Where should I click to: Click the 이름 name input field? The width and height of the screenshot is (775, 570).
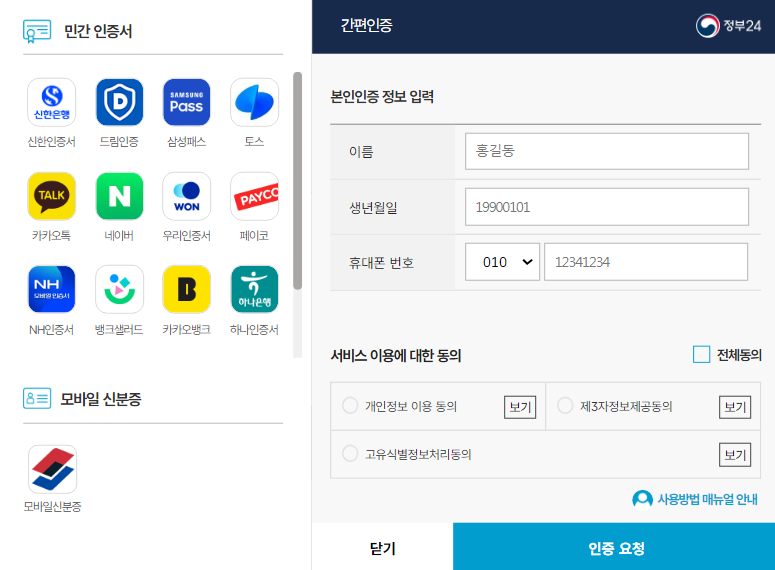pos(606,151)
